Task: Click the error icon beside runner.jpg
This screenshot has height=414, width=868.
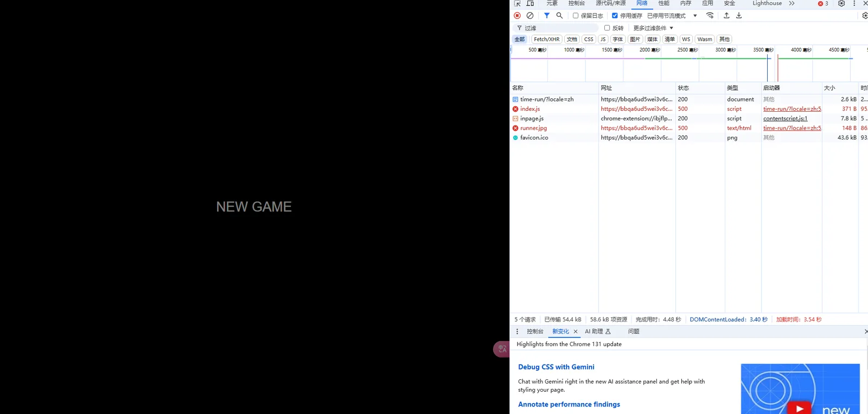Action: pyautogui.click(x=515, y=128)
